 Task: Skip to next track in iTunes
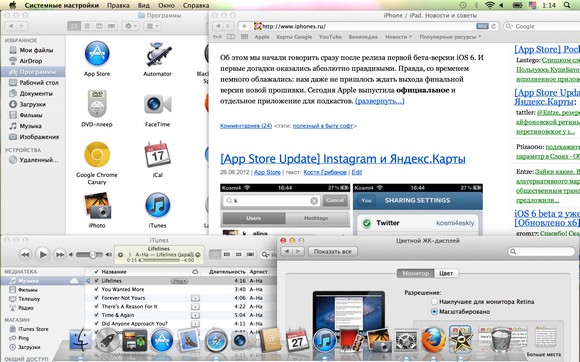(60, 254)
